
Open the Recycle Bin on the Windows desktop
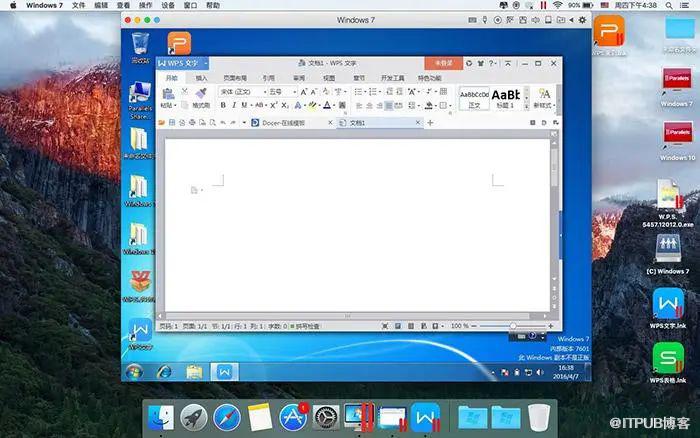coord(140,43)
